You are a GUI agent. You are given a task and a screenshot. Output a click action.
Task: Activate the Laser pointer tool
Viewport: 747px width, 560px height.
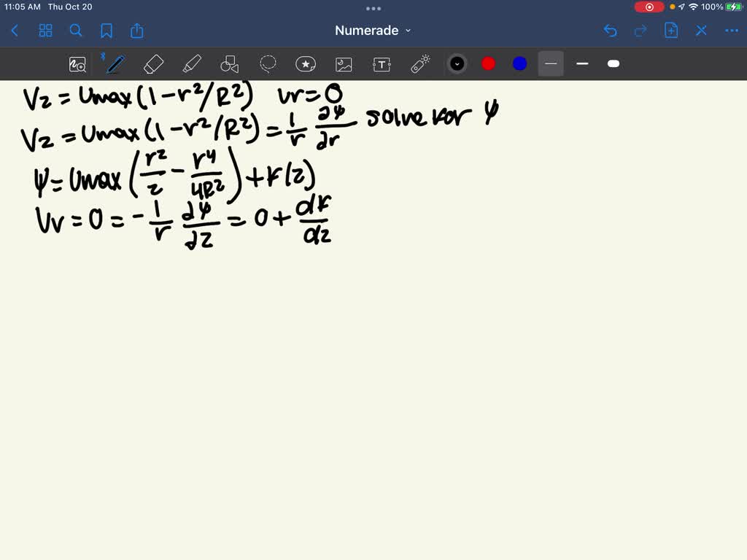point(419,64)
